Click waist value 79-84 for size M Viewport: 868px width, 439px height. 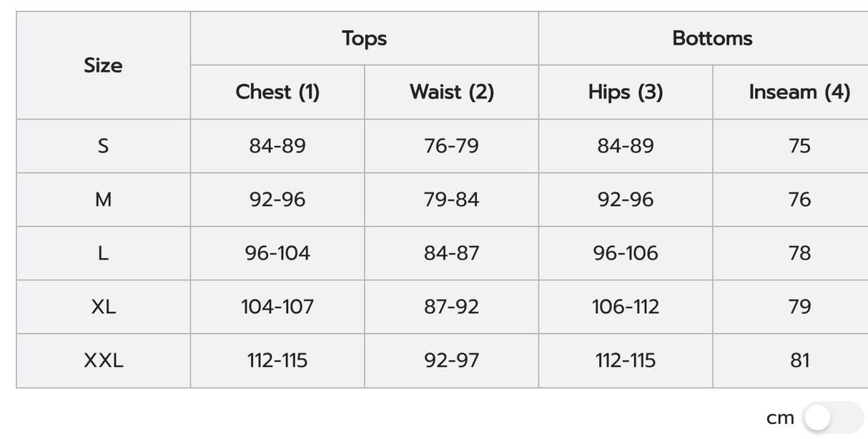click(451, 199)
